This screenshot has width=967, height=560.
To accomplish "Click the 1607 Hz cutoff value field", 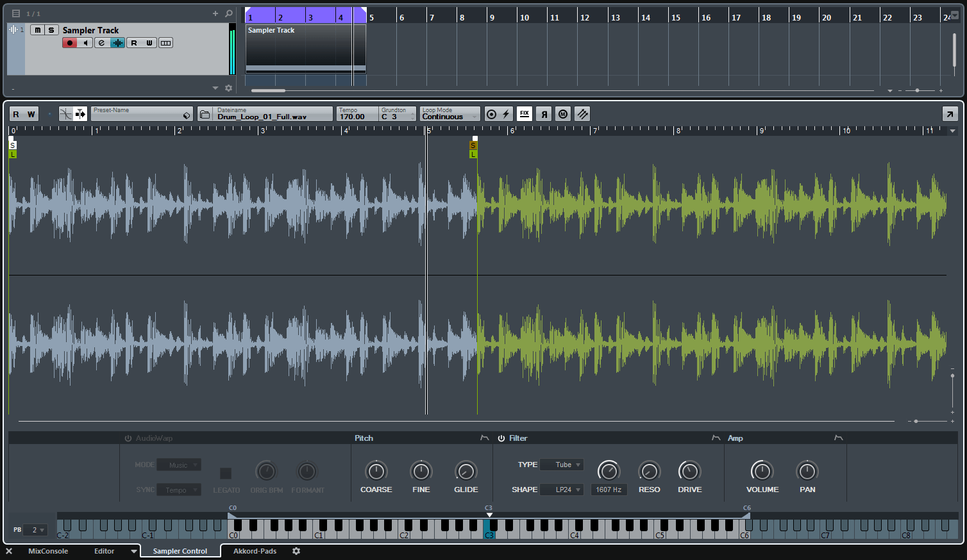I will click(x=609, y=490).
